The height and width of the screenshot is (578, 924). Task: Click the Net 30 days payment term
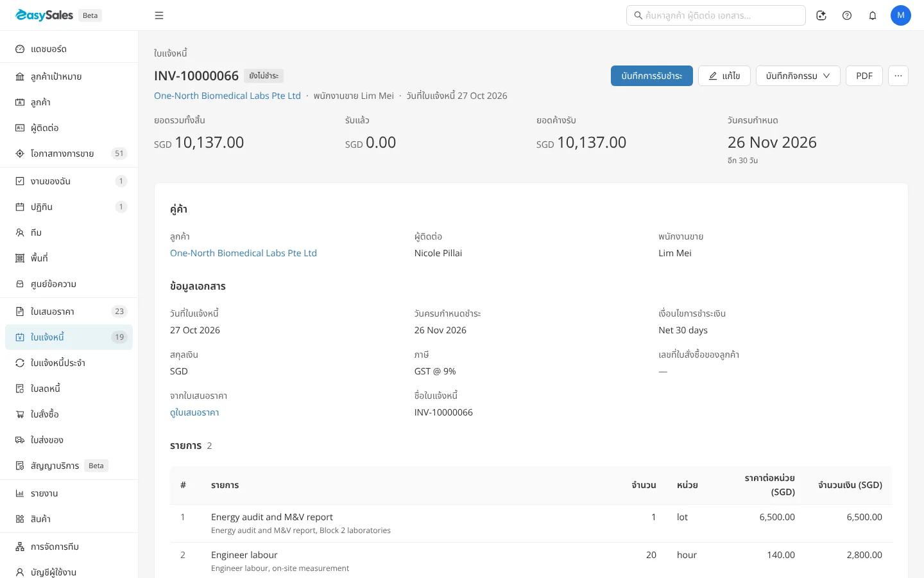tap(683, 330)
